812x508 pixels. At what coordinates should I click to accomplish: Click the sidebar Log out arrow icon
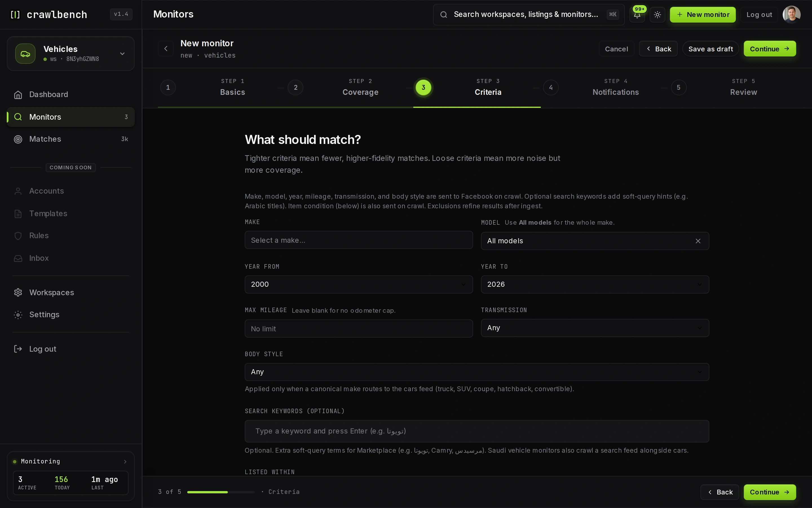tap(18, 349)
